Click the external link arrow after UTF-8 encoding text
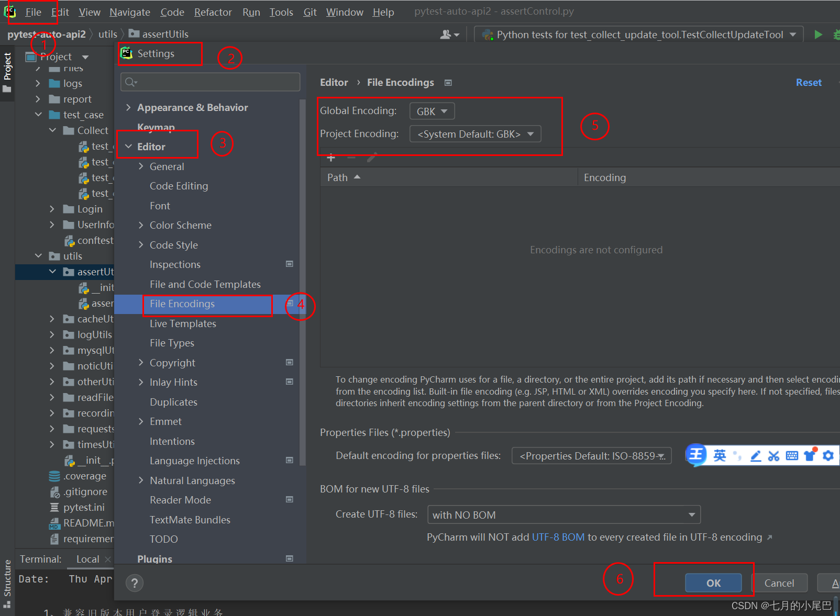The height and width of the screenshot is (616, 840). [x=769, y=537]
